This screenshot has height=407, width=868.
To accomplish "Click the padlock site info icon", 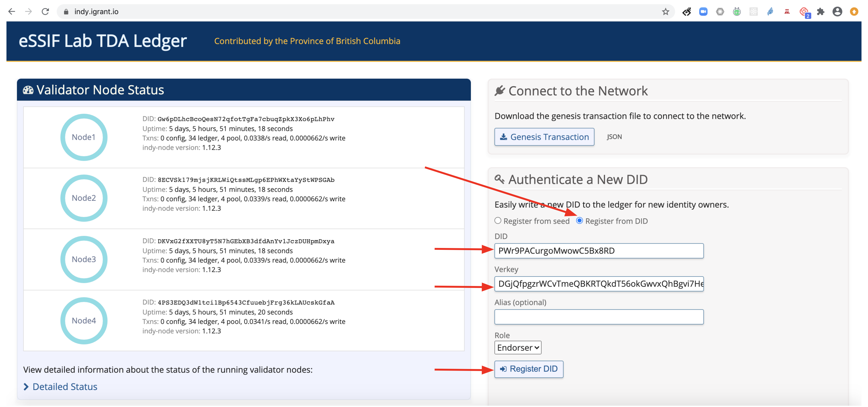I will coord(66,12).
